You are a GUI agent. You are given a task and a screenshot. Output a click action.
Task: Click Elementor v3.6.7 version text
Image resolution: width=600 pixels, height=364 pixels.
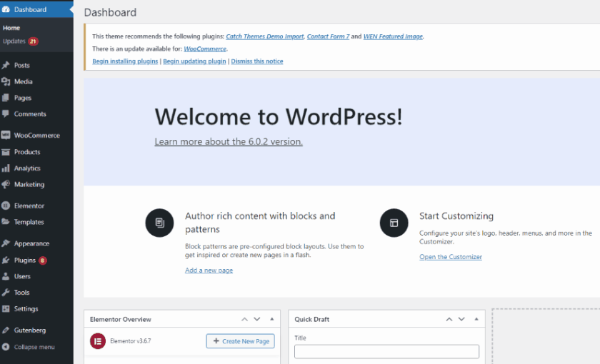(x=131, y=341)
